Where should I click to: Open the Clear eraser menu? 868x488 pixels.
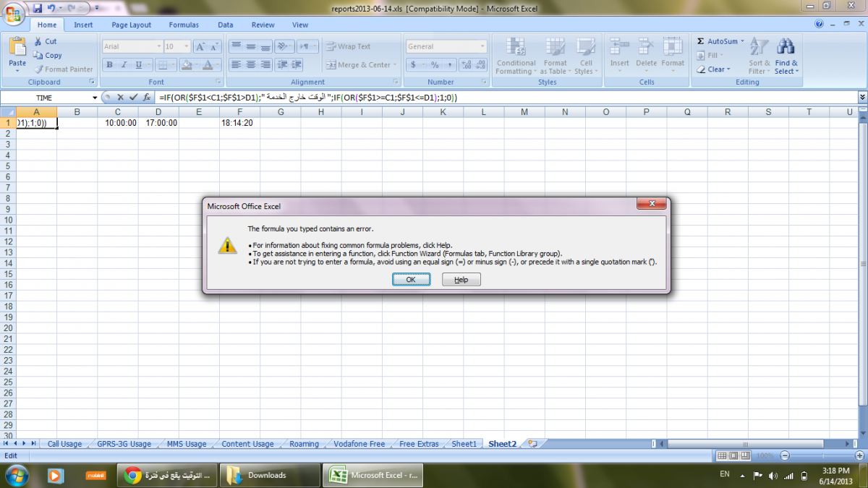pyautogui.click(x=713, y=69)
